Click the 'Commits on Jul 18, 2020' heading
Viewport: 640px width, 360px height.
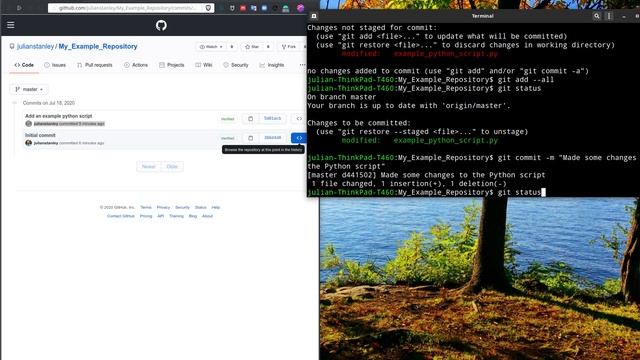pos(49,103)
